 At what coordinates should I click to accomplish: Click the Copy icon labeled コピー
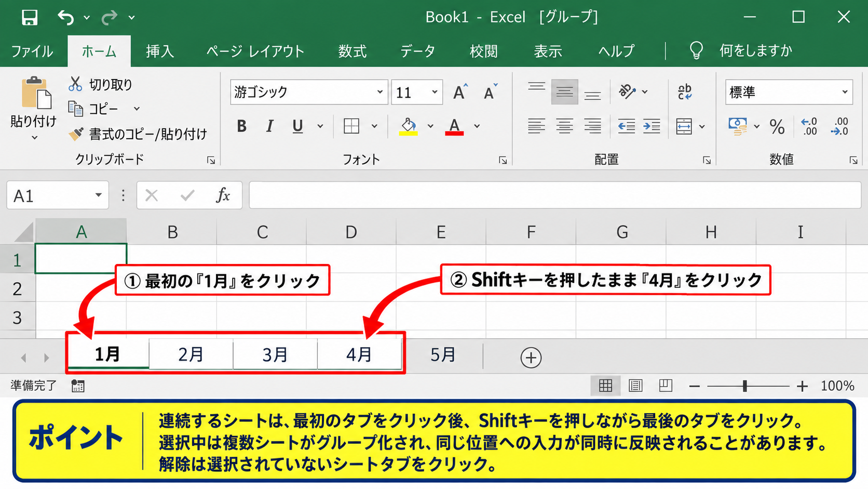click(76, 109)
